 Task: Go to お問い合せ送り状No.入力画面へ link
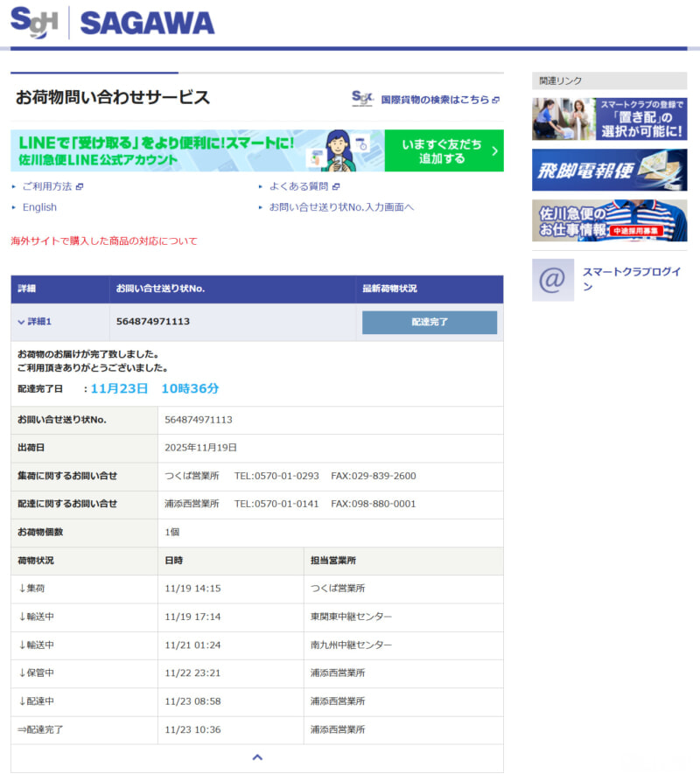click(x=341, y=207)
